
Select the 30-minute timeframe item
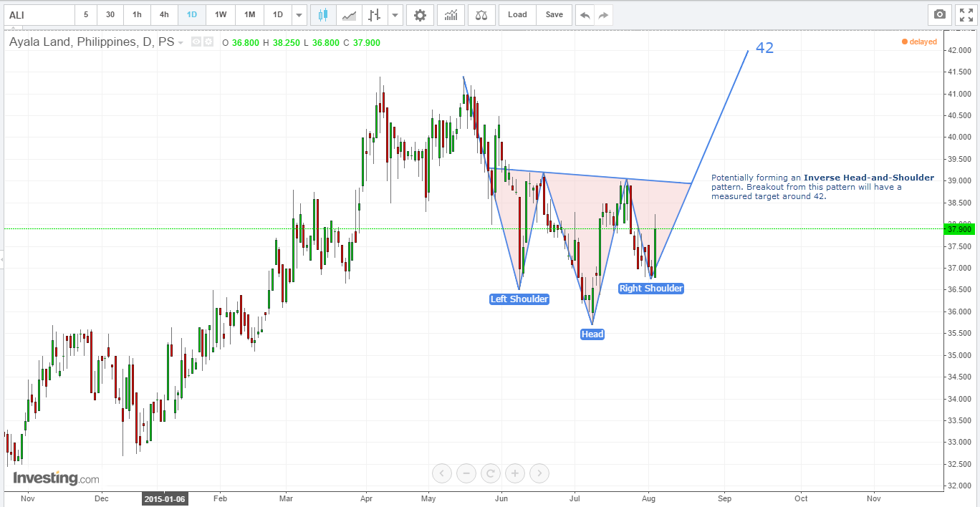(110, 14)
